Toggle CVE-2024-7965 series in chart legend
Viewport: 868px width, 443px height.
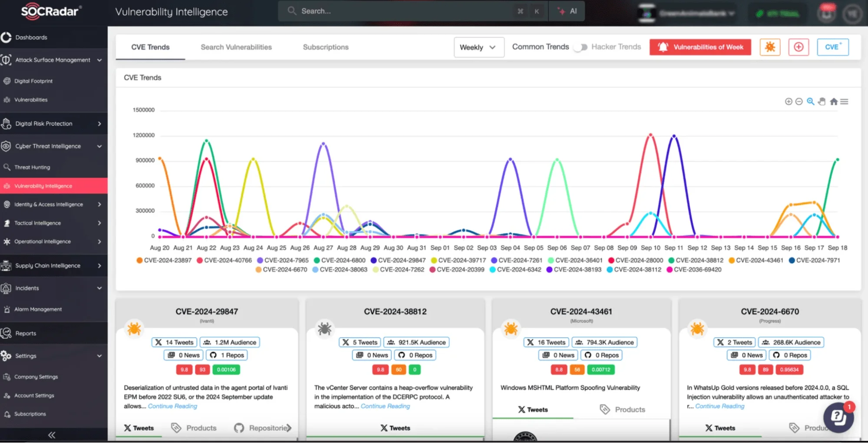(x=283, y=260)
